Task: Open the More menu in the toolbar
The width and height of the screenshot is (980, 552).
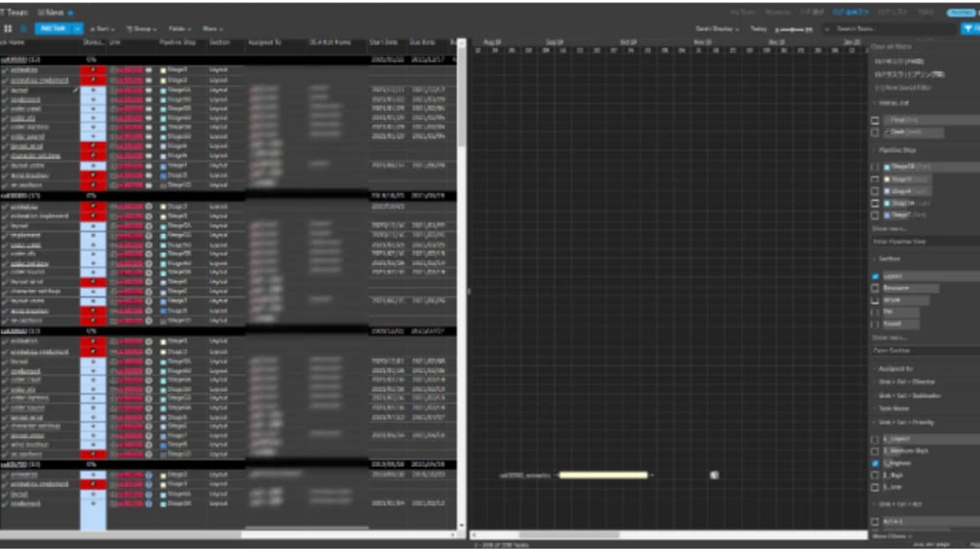Action: pos(212,28)
